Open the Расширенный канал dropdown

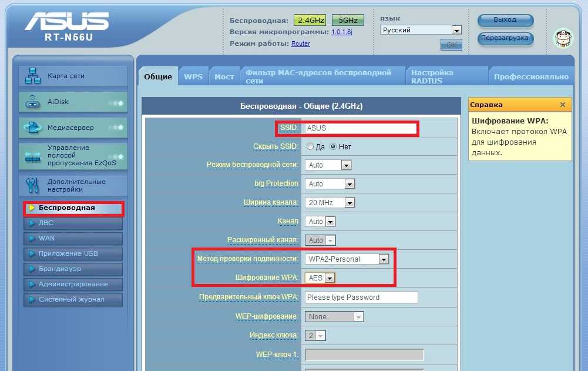click(x=320, y=240)
